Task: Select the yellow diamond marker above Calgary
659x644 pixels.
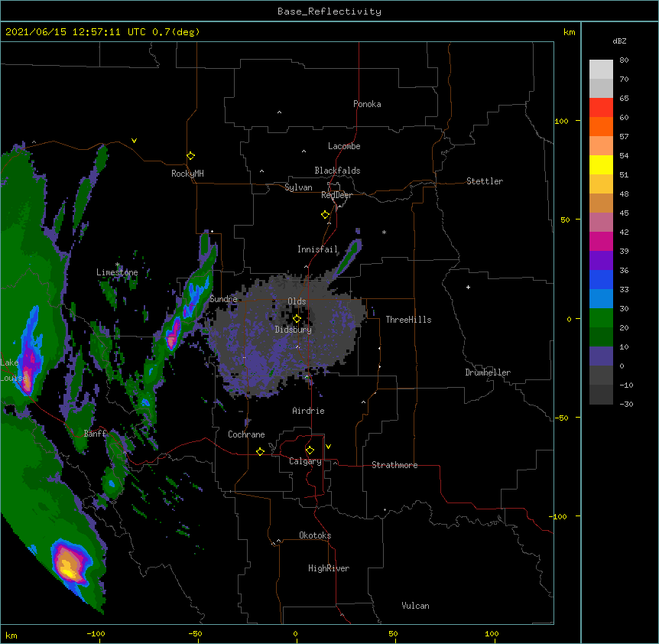Action: [310, 450]
